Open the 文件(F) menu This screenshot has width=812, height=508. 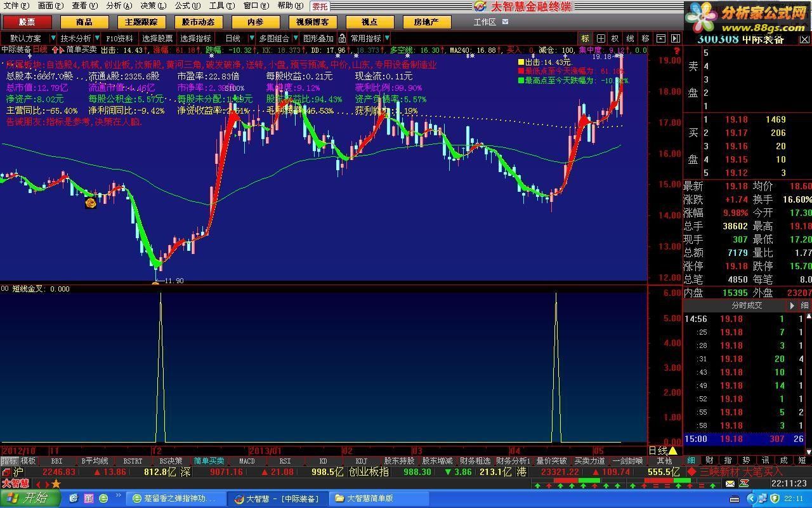coord(15,6)
